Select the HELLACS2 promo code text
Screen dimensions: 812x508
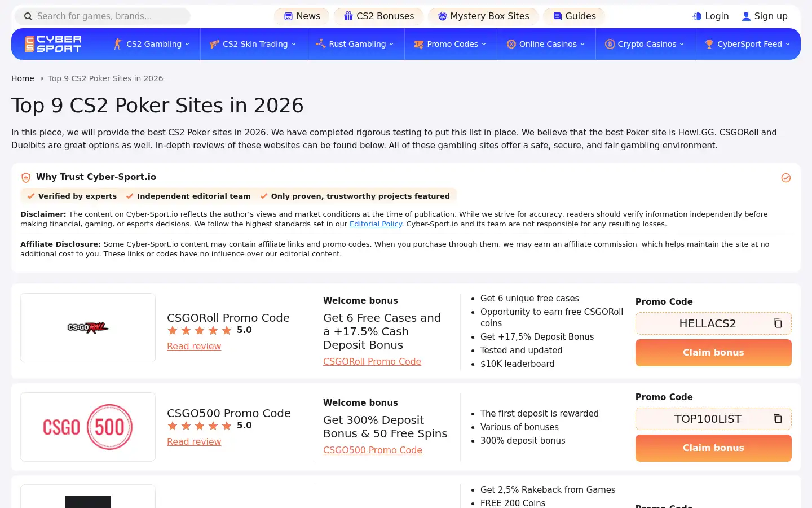(708, 323)
